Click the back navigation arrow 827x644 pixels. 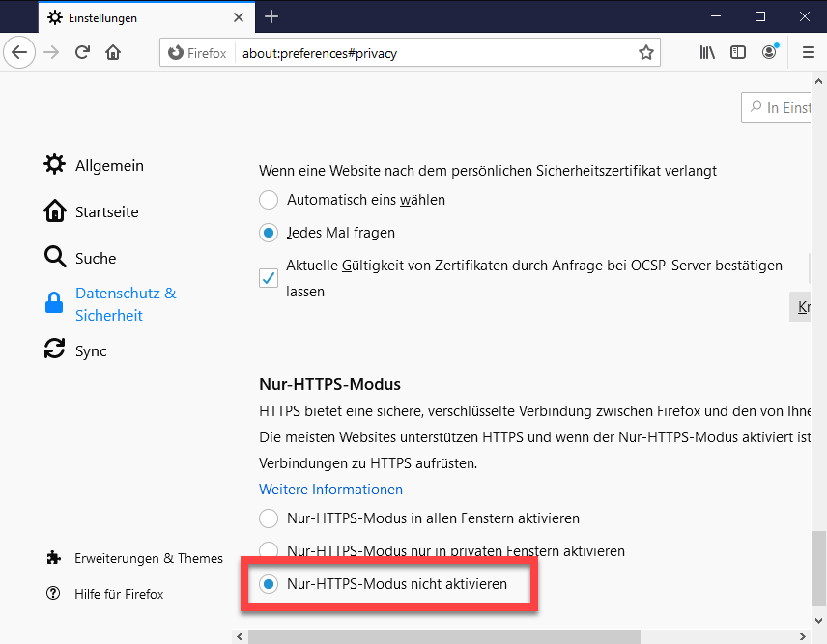pyautogui.click(x=19, y=52)
